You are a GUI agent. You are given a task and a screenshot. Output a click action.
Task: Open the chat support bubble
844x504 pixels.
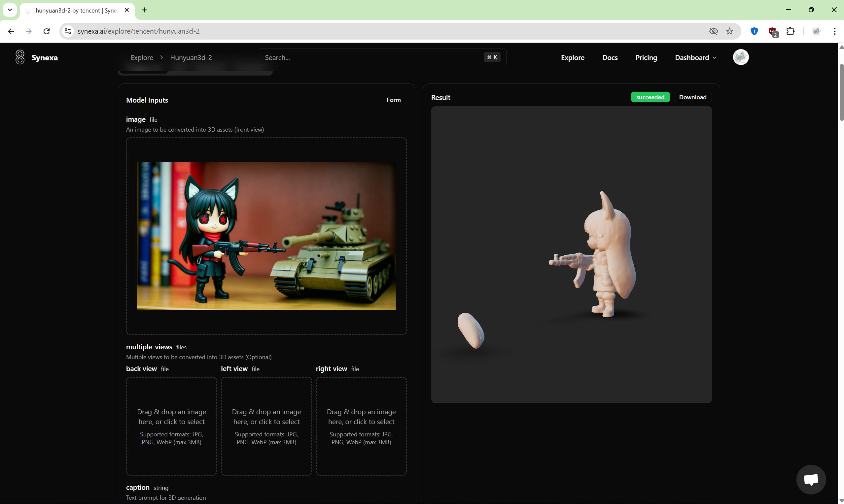coord(811,479)
